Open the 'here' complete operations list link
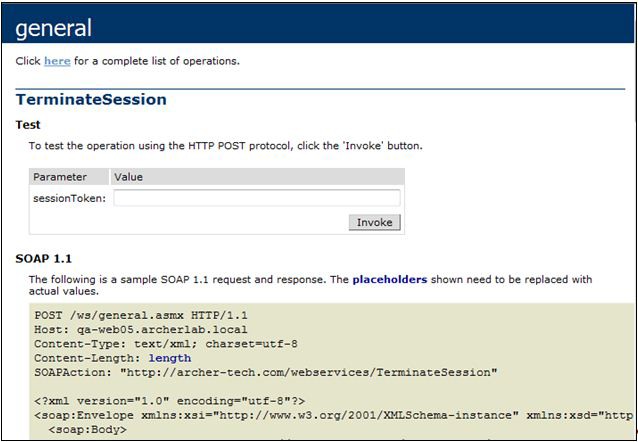Image resolution: width=638 pixels, height=442 pixels. (x=57, y=61)
